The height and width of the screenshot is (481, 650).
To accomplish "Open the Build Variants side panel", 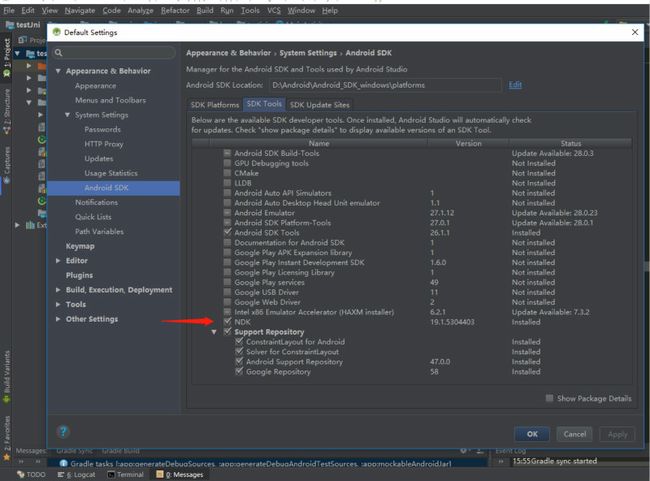I will (7, 377).
